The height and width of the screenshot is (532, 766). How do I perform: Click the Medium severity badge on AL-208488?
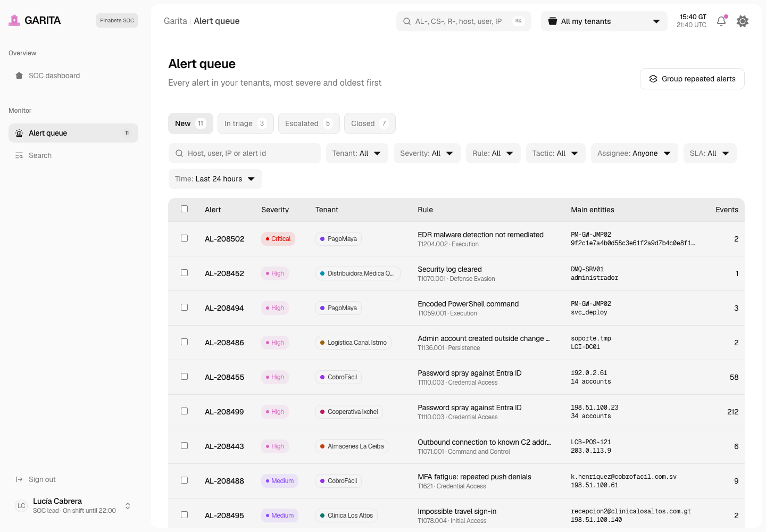(280, 481)
